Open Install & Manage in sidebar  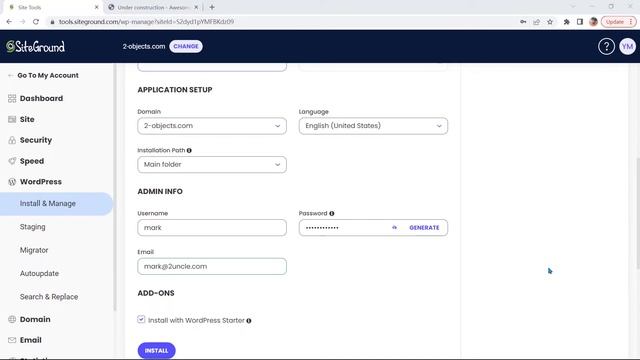(x=56, y=204)
